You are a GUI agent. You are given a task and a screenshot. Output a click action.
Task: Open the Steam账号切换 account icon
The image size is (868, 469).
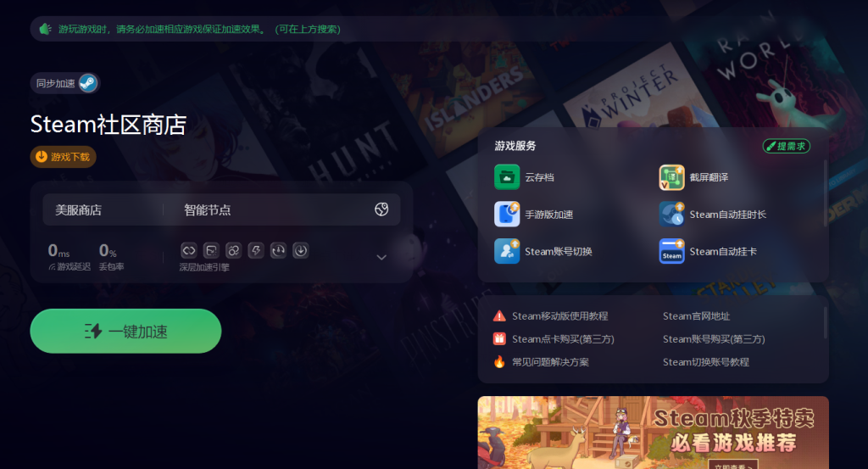point(507,251)
